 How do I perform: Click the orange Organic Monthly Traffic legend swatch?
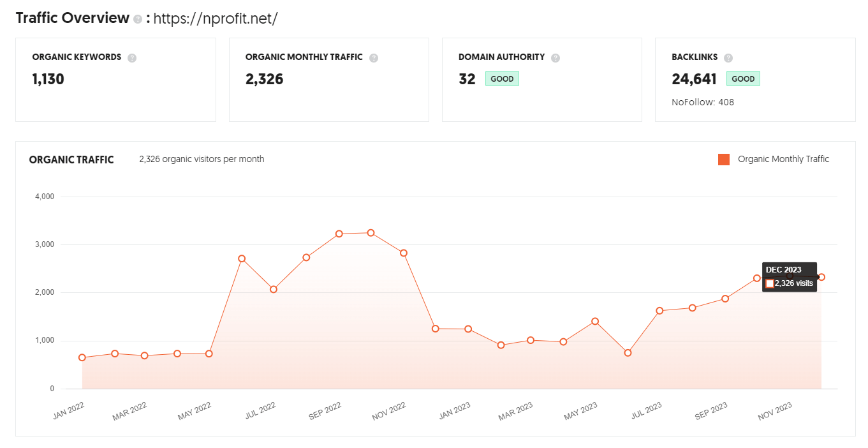[724, 160]
